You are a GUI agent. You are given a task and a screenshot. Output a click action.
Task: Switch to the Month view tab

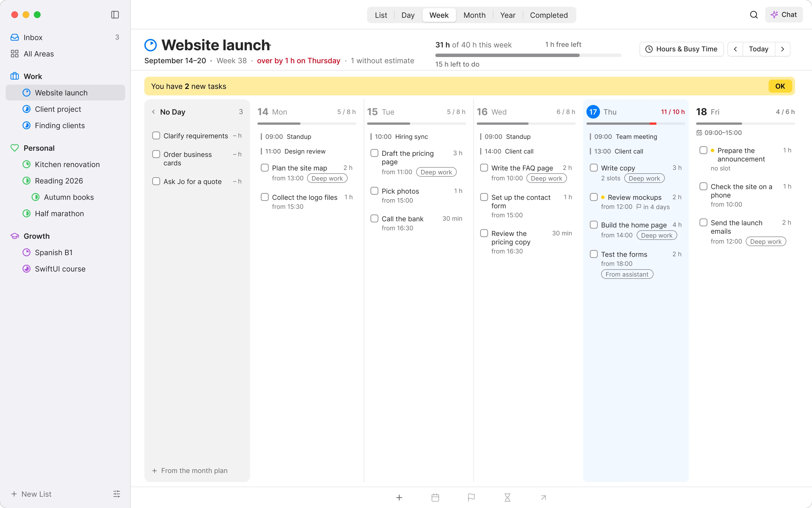(475, 15)
